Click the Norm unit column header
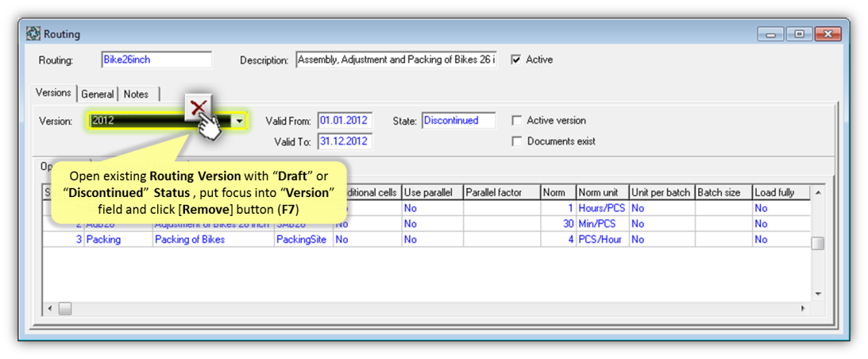Viewport: 868px width, 359px height. click(602, 192)
